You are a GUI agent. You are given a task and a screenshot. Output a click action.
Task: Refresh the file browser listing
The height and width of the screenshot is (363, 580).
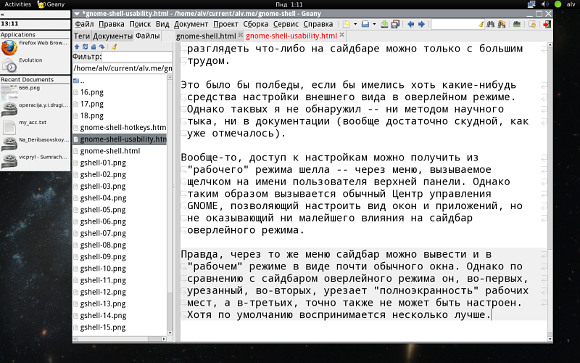(85, 47)
